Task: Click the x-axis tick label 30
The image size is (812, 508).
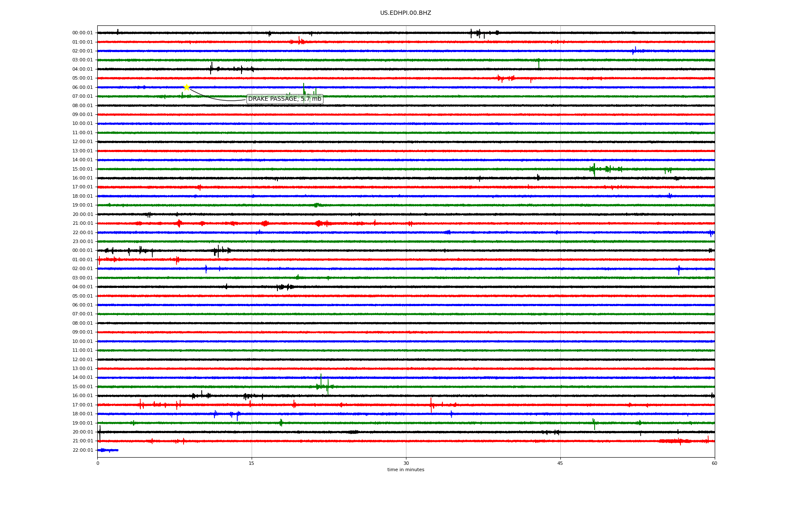Action: coord(406,463)
